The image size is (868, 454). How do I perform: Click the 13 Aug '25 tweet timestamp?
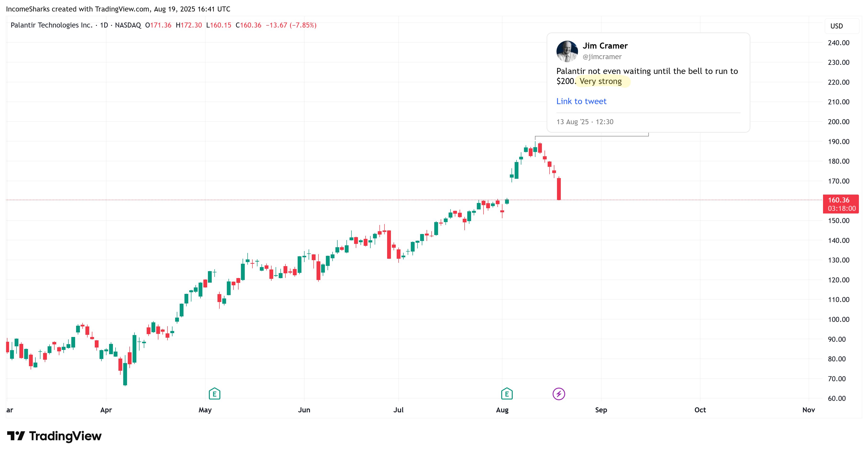pyautogui.click(x=584, y=122)
